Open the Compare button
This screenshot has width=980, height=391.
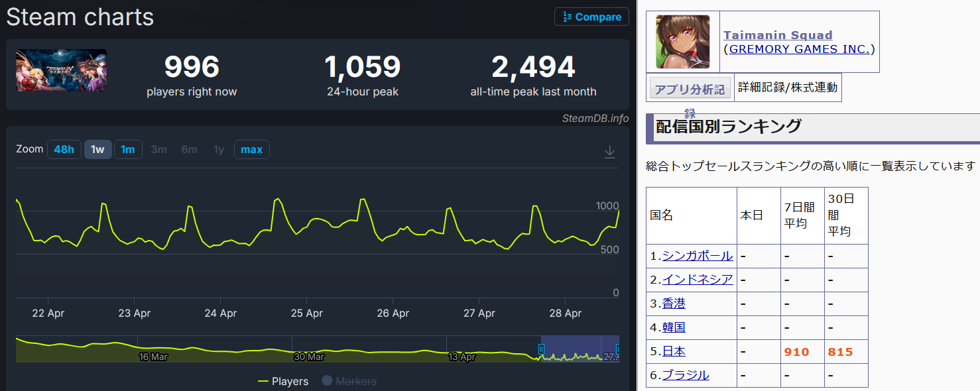[591, 17]
